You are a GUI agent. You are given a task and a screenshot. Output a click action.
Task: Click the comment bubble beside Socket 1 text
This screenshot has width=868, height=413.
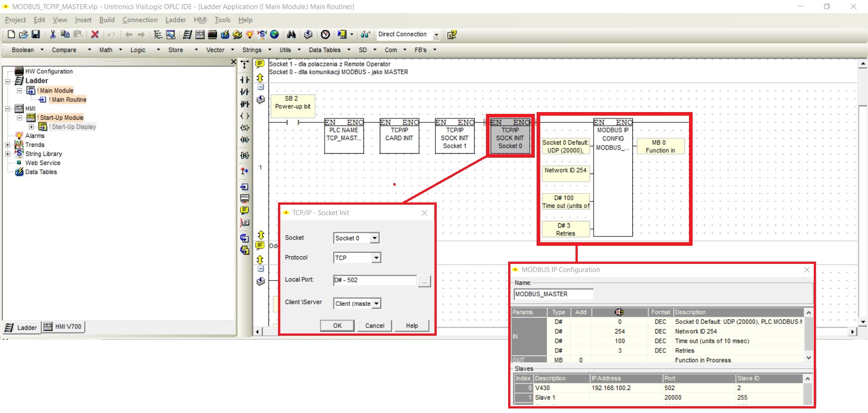pyautogui.click(x=260, y=64)
